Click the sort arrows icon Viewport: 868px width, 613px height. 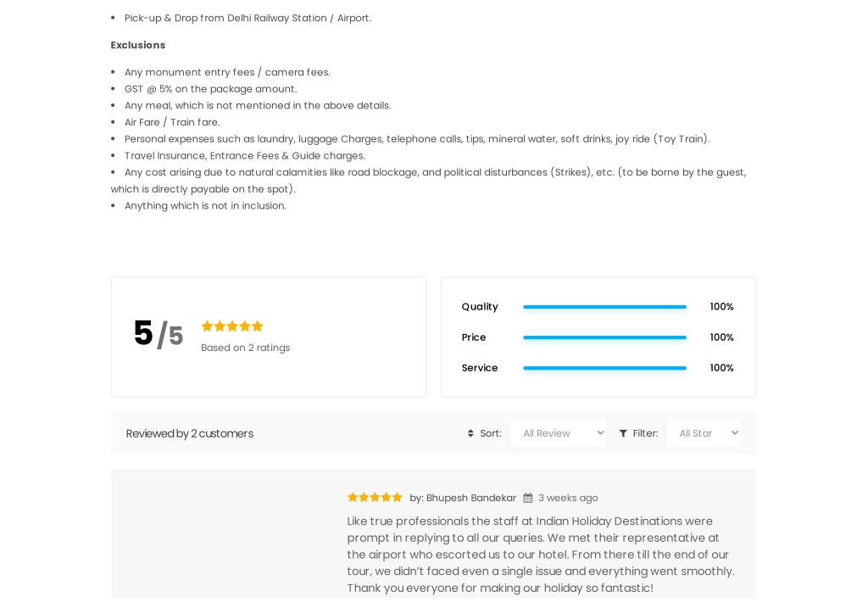click(470, 433)
